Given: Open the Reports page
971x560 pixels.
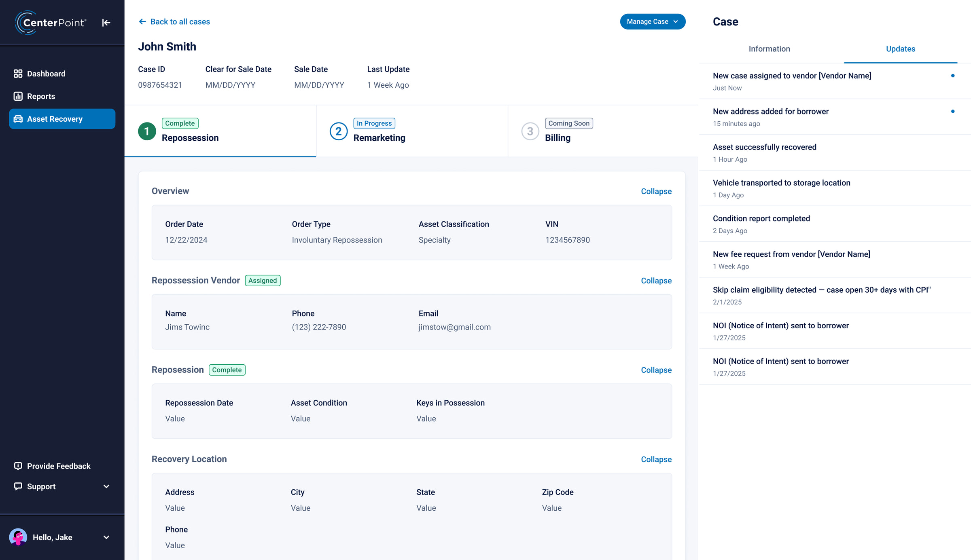Looking at the screenshot, I should (x=62, y=96).
